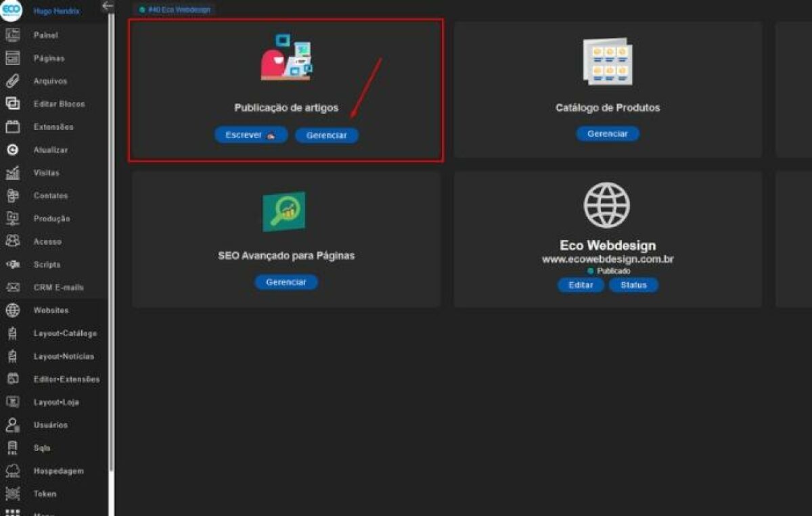Click the Websites globe icon in sidebar
This screenshot has height=516, width=812.
pyautogui.click(x=12, y=310)
